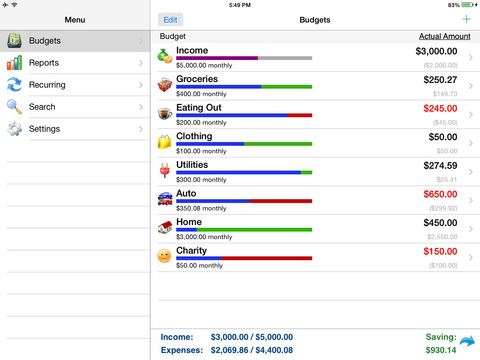The image size is (480, 360).
Task: Click the $450.00 Home amount
Action: coord(440,223)
